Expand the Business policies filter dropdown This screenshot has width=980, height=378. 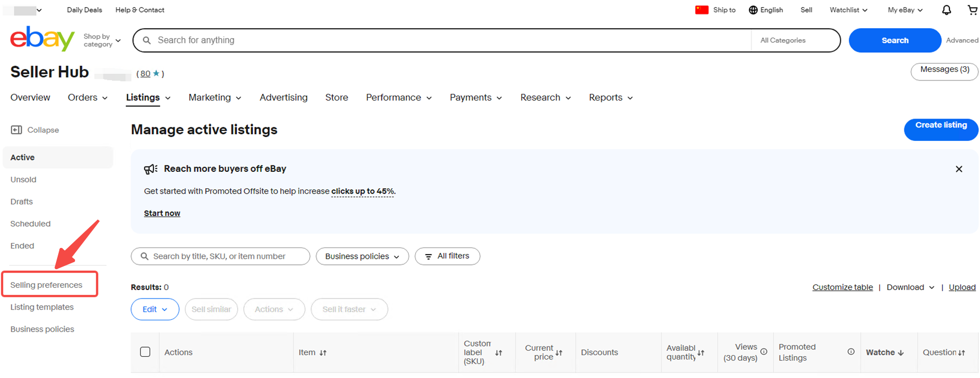point(362,256)
